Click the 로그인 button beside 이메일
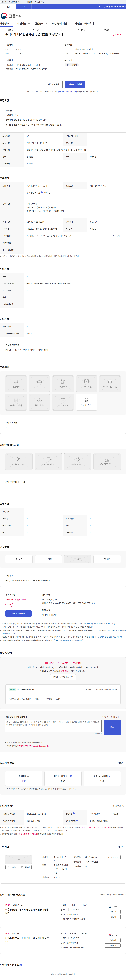 pos(58,699)
